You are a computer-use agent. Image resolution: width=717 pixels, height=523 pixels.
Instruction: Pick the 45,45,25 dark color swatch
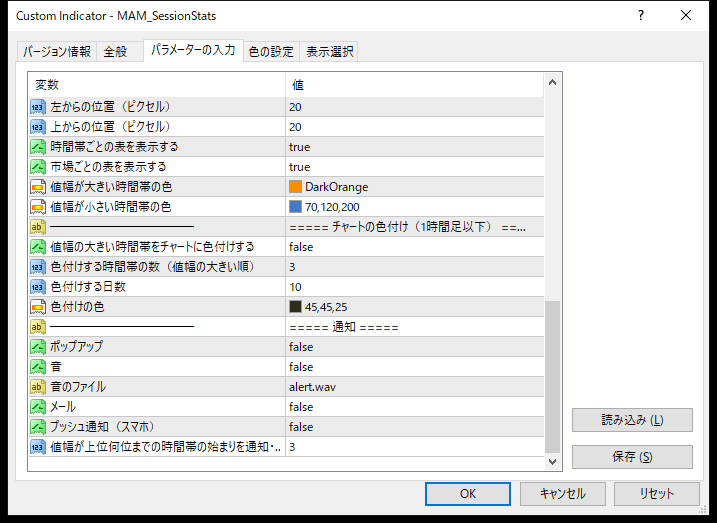coord(295,306)
